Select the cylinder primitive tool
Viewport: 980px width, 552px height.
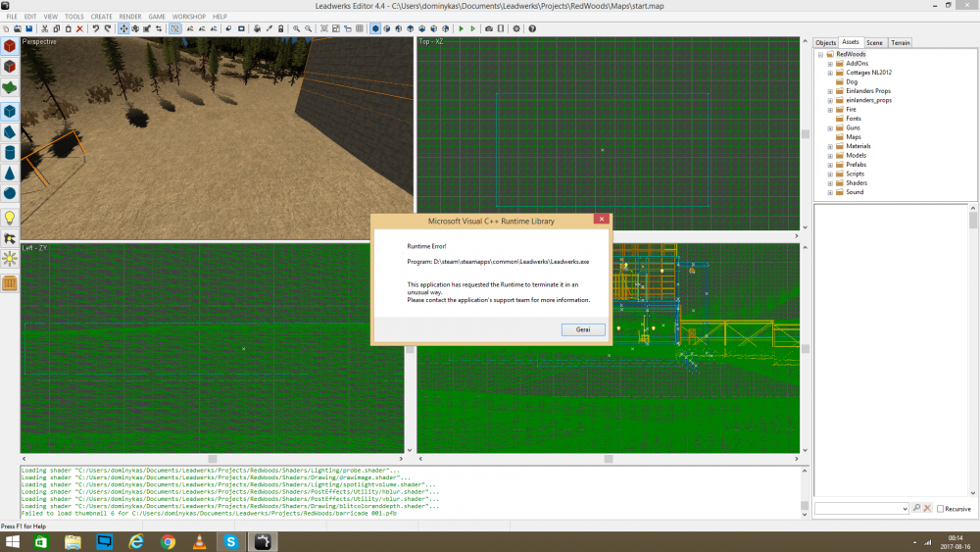(x=10, y=152)
